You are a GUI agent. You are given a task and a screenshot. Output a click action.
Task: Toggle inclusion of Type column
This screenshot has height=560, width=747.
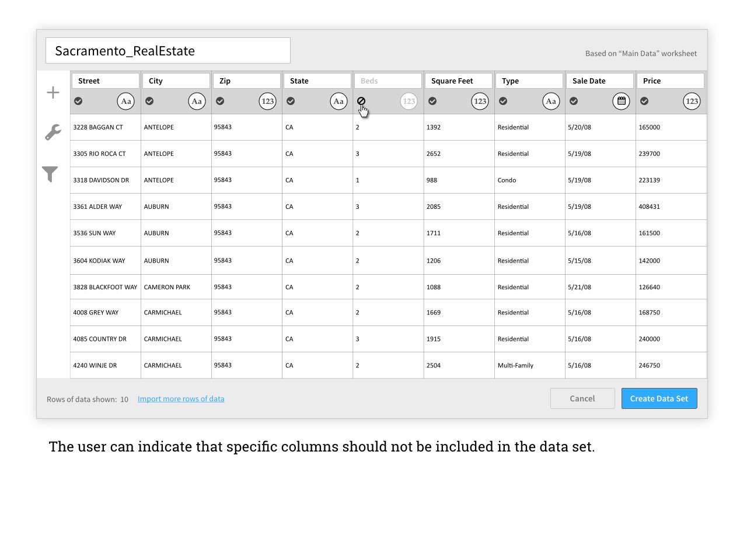(503, 101)
